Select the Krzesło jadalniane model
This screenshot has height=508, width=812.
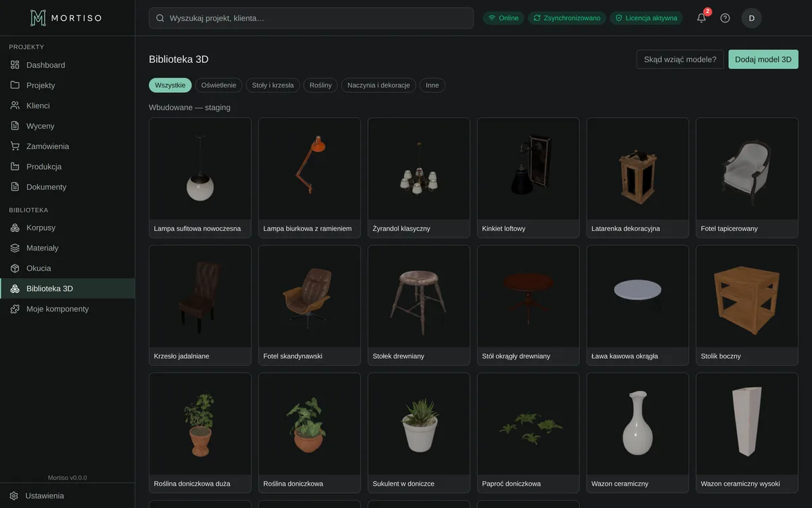[x=200, y=305]
